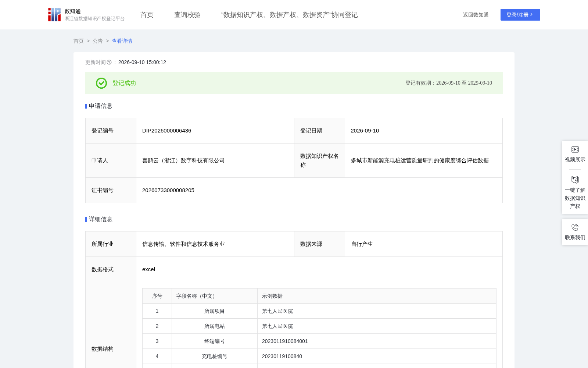588x368 pixels.
Task: Click the 登录/注册 button
Action: point(520,15)
